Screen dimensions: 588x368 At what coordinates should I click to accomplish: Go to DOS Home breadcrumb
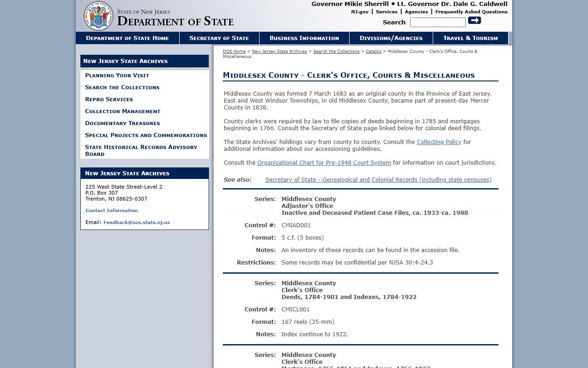234,52
